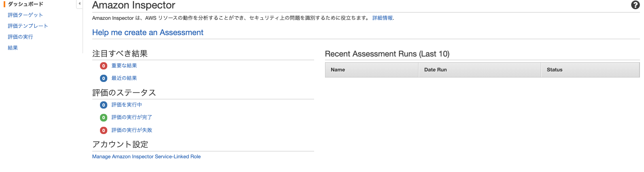Sort by the Status column header
Image resolution: width=644 pixels, height=172 pixels.
[x=590, y=70]
